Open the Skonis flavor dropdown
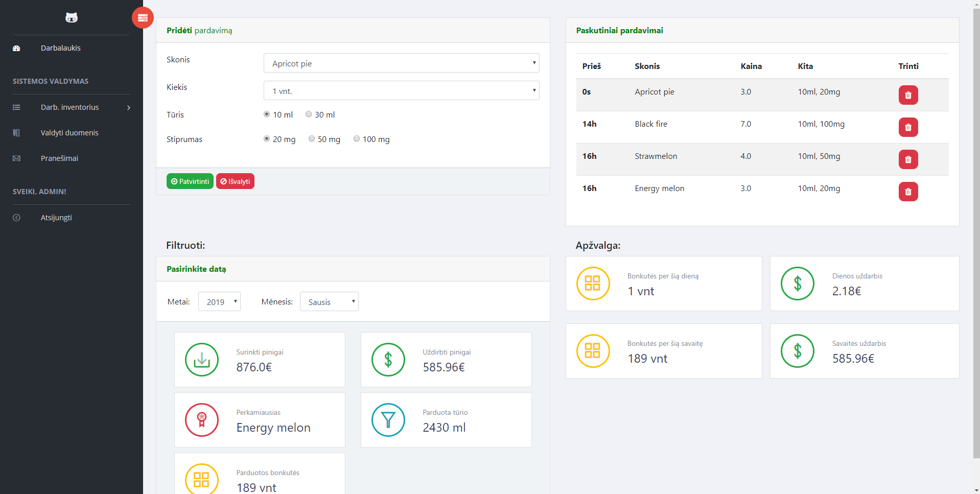The image size is (980, 494). (402, 63)
